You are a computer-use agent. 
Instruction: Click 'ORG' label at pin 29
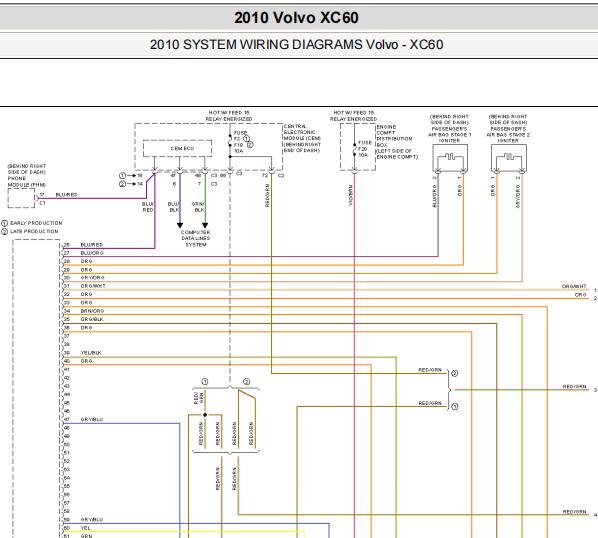(x=86, y=270)
